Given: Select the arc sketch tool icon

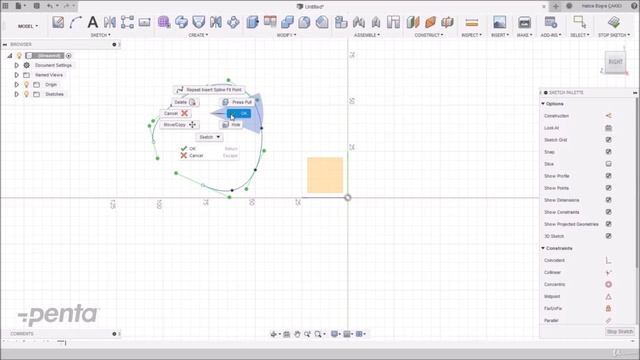Looking at the screenshot, I should tap(76, 22).
